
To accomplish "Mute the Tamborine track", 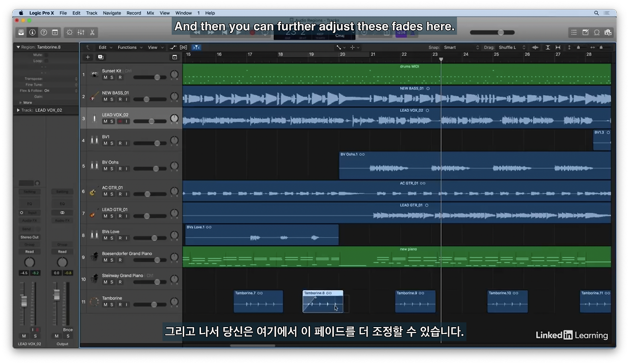I will (x=105, y=305).
